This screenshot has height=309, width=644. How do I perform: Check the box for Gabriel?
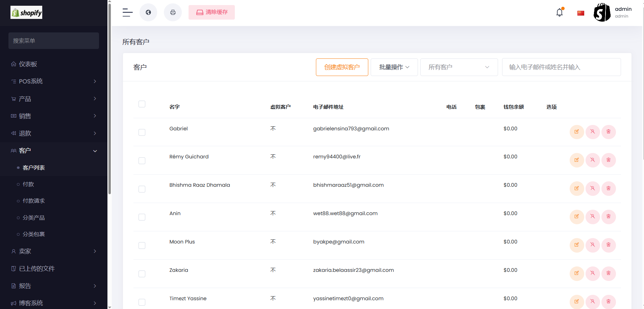pos(142,132)
